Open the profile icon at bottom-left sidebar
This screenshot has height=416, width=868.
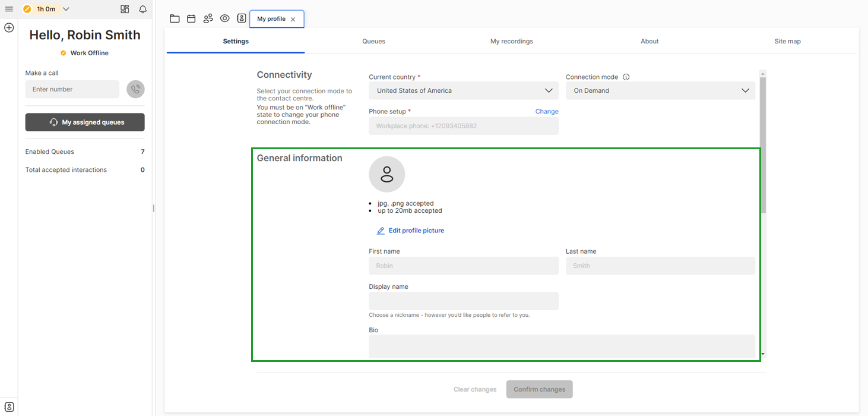click(9, 406)
